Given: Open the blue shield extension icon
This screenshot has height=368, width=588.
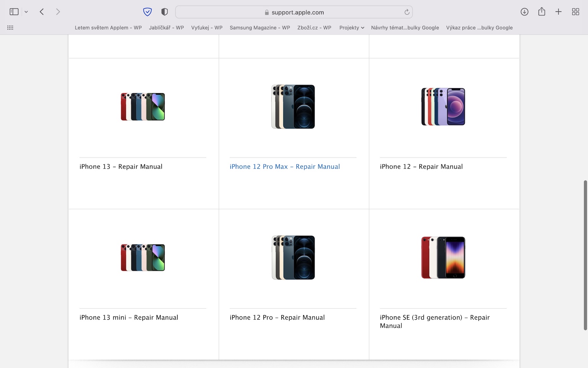Looking at the screenshot, I should (147, 12).
